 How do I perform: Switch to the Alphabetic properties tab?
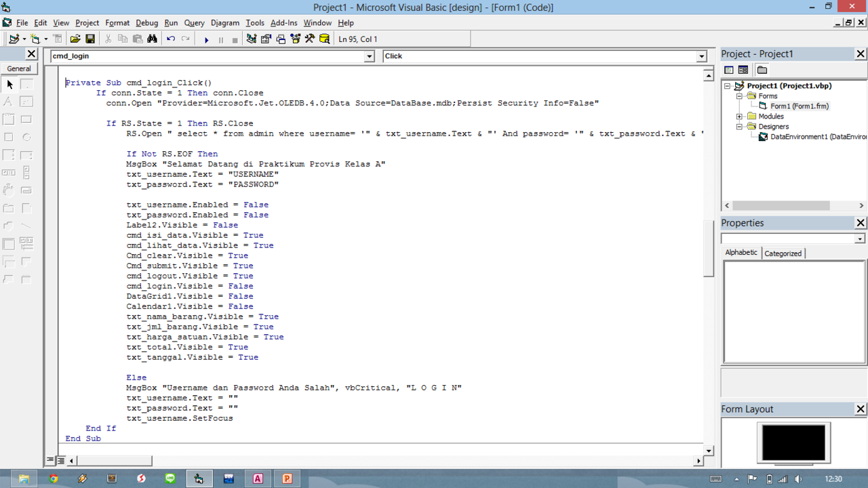[741, 252]
